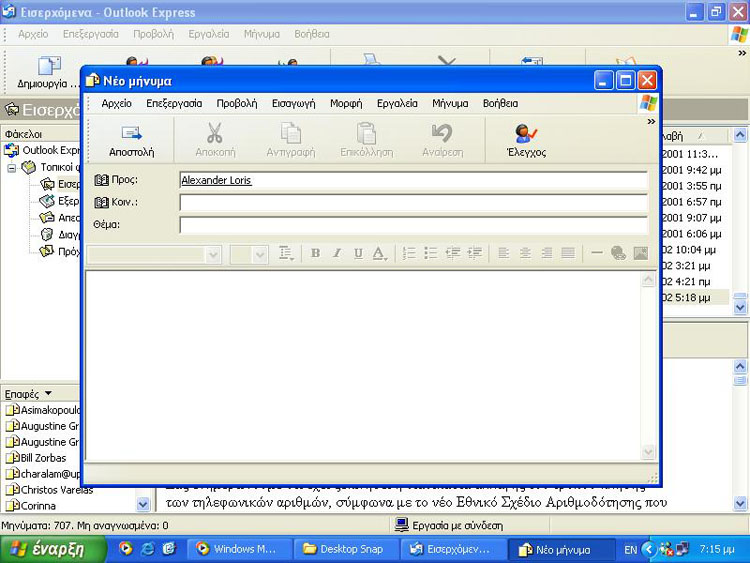This screenshot has width=750, height=563.
Task: Open address book via Προς icon
Action: pos(101,180)
